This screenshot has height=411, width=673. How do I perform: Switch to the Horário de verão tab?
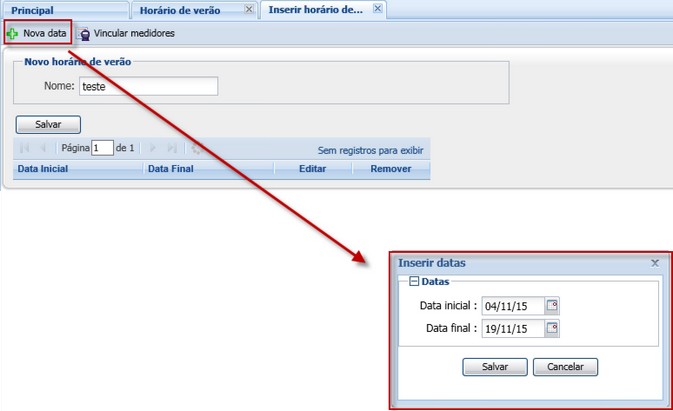pyautogui.click(x=189, y=10)
